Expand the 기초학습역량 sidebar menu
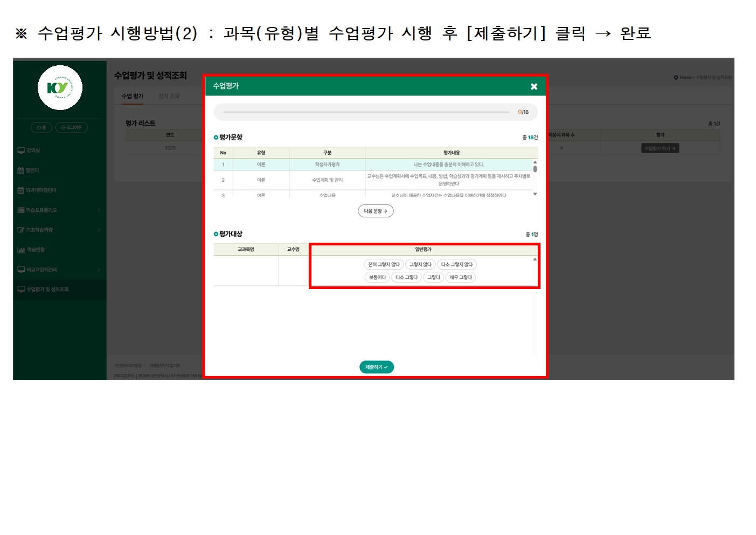Viewport: 756px width, 535px height. click(x=59, y=230)
